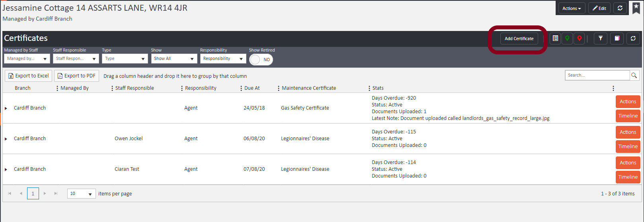644x222 pixels.
Task: Open the filter funnel icon
Action: click(601, 39)
